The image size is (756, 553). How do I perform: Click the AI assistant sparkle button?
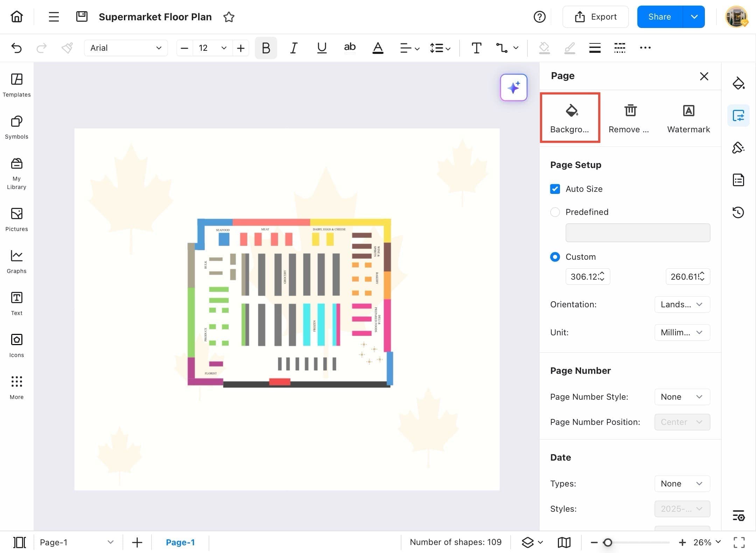click(x=513, y=87)
